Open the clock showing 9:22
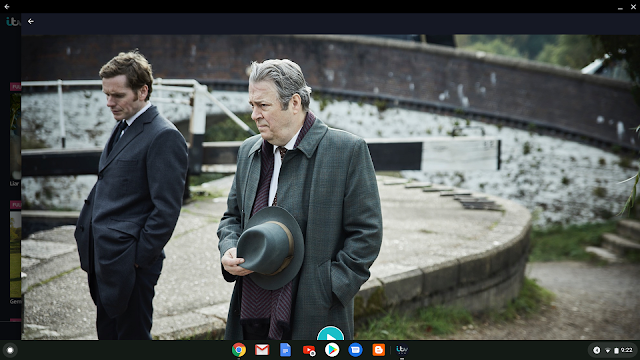Viewport: 640px width, 360px height. [627, 350]
